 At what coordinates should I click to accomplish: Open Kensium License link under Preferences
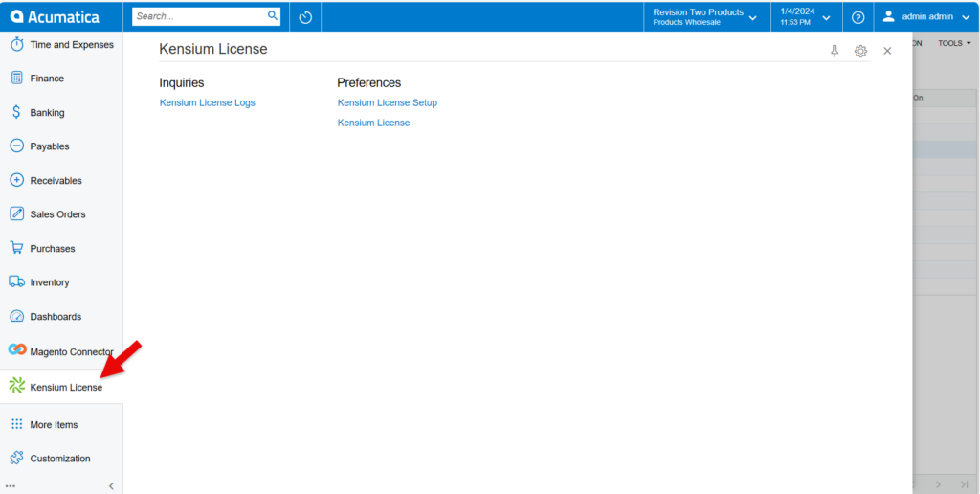(x=374, y=123)
